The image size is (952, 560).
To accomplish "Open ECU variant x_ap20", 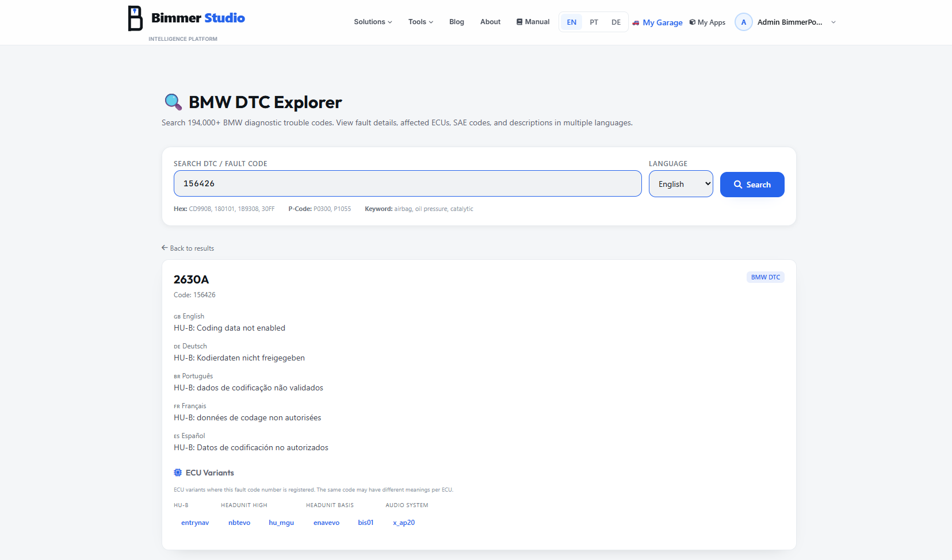I will click(404, 523).
